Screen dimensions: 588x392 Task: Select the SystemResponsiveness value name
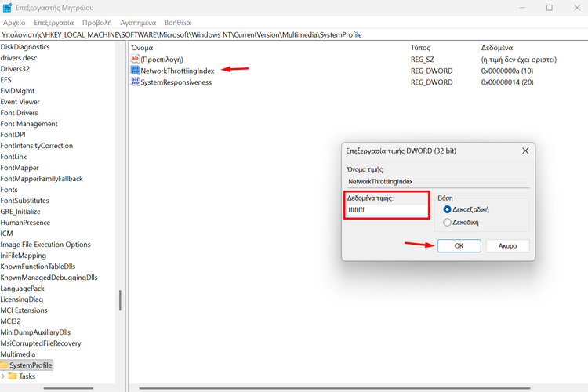click(x=176, y=82)
